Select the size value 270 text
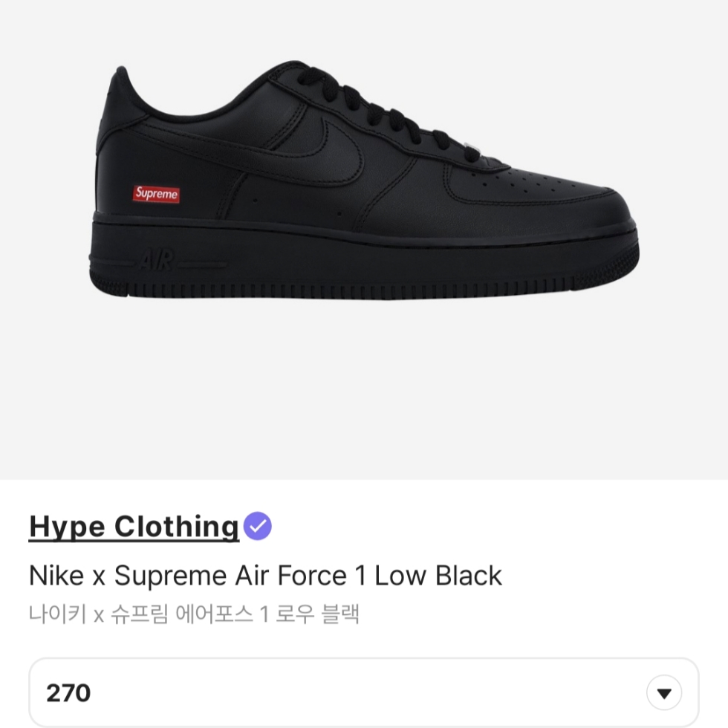The height and width of the screenshot is (728, 728). pyautogui.click(x=68, y=693)
